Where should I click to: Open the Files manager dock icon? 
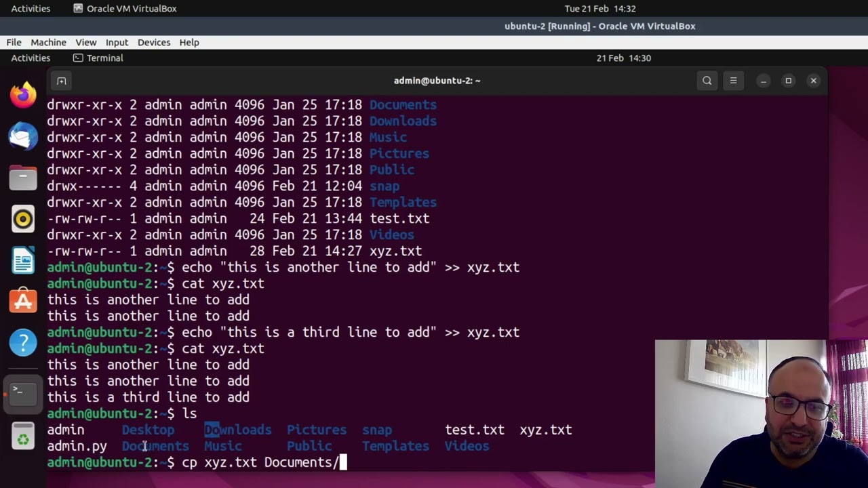pyautogui.click(x=23, y=178)
